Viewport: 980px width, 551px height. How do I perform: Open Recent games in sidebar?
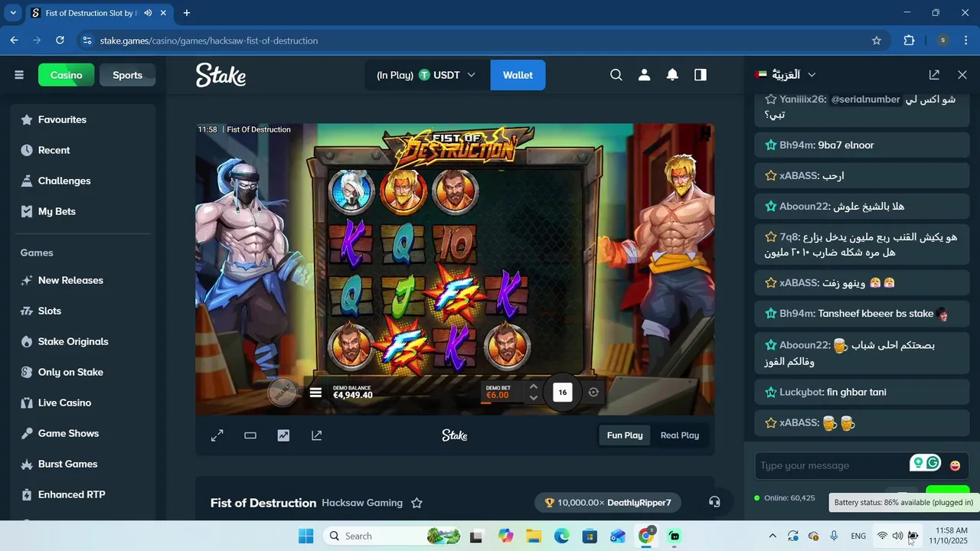84,150
